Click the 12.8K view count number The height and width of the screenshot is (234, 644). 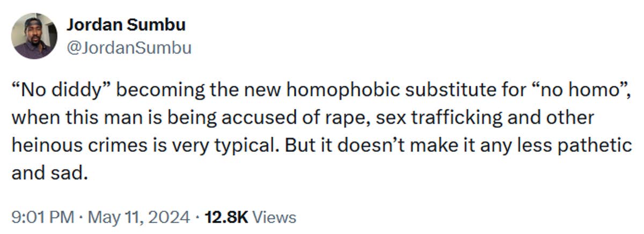click(226, 217)
